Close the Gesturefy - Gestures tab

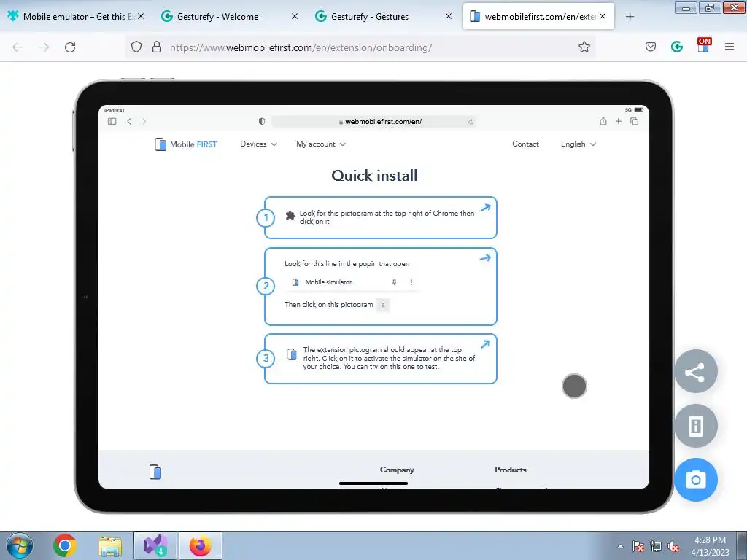coord(449,16)
